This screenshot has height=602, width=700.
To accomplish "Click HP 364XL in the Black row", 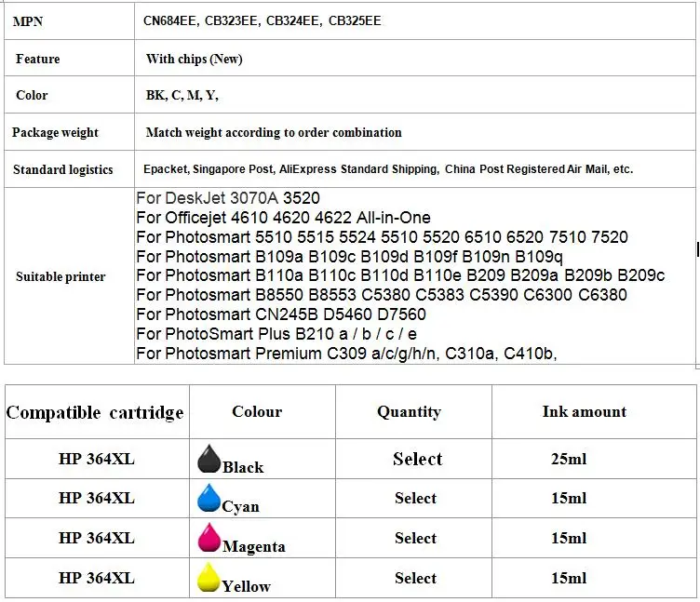I will tap(97, 459).
